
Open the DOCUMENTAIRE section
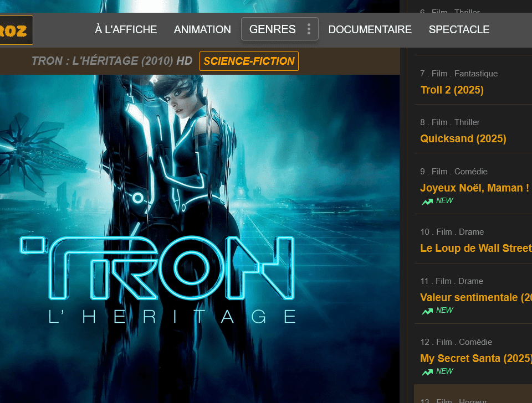(370, 29)
